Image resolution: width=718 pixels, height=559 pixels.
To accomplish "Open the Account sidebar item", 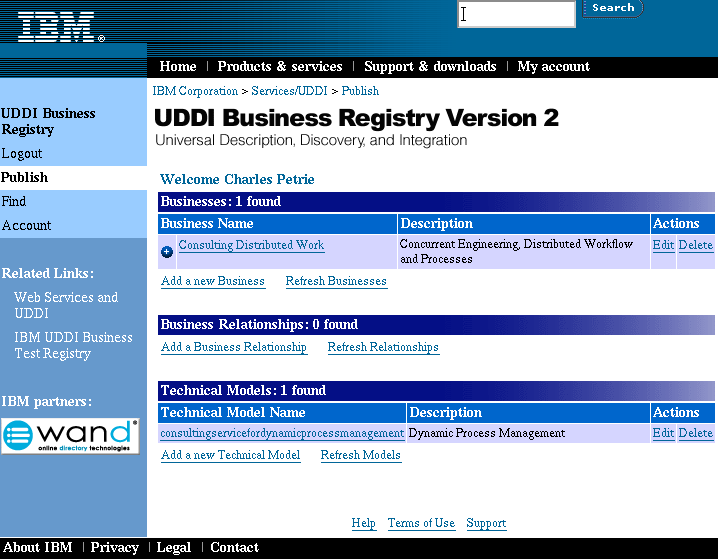I will (x=26, y=226).
